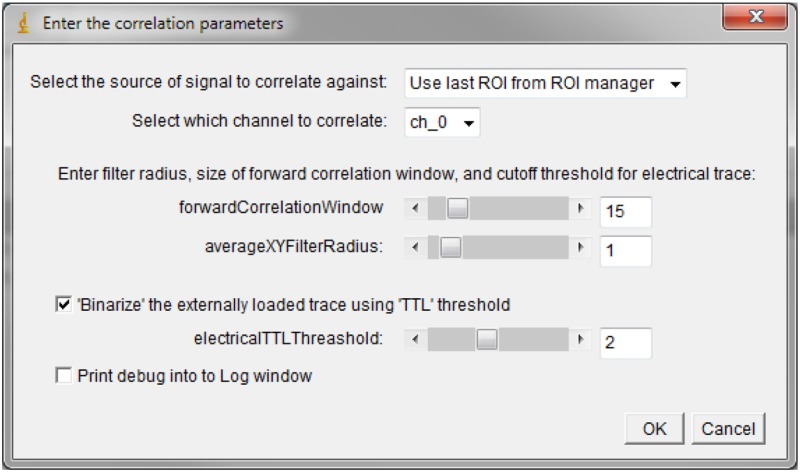Expand the channel to correlate dropdown
Image resolution: width=800 pixels, height=472 pixels.
tap(443, 122)
